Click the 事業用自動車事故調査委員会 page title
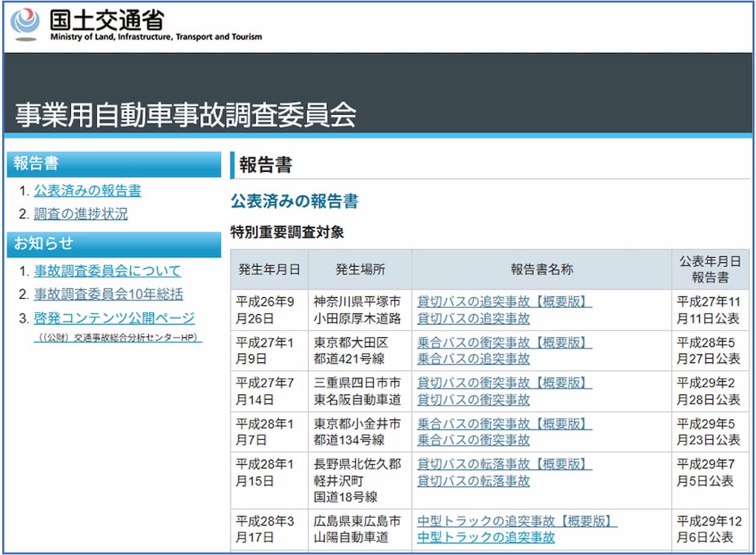 185,115
